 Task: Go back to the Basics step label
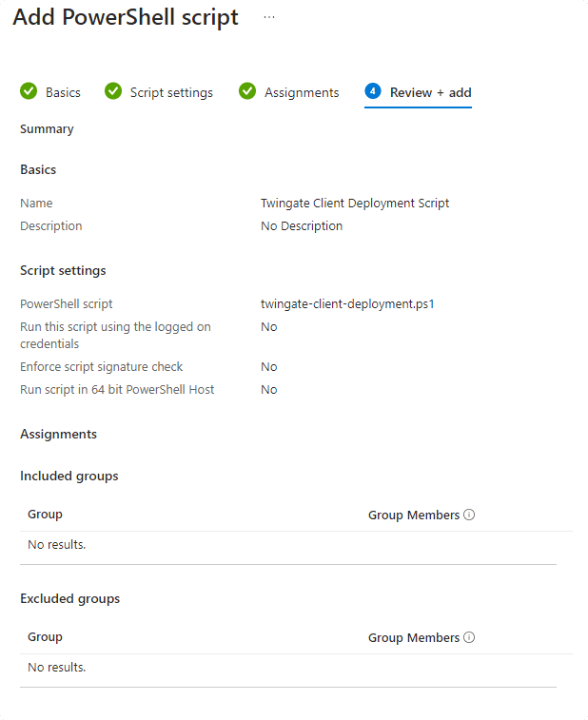pyautogui.click(x=63, y=92)
